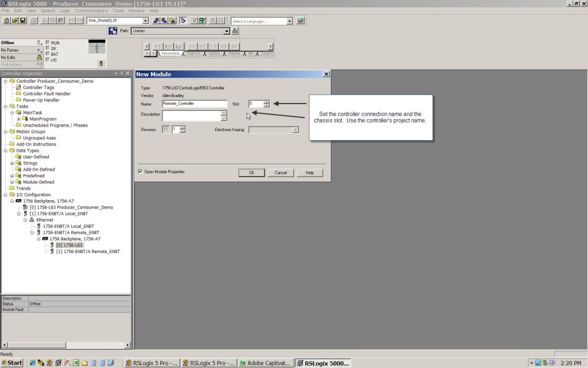Open the File menu
588x368 pixels.
6,11
